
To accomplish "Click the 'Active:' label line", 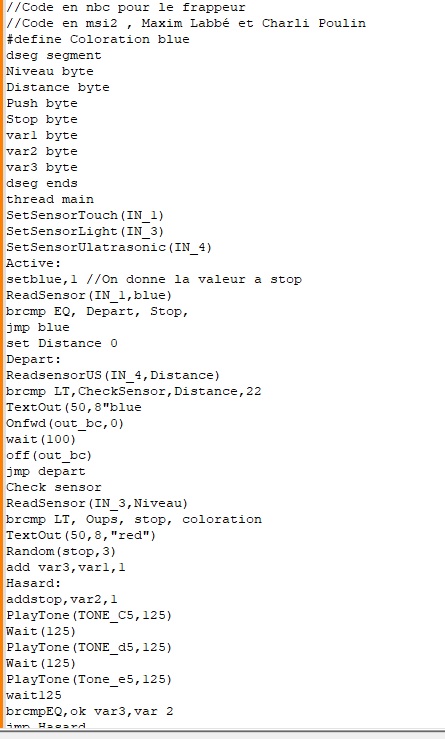I will [33, 263].
